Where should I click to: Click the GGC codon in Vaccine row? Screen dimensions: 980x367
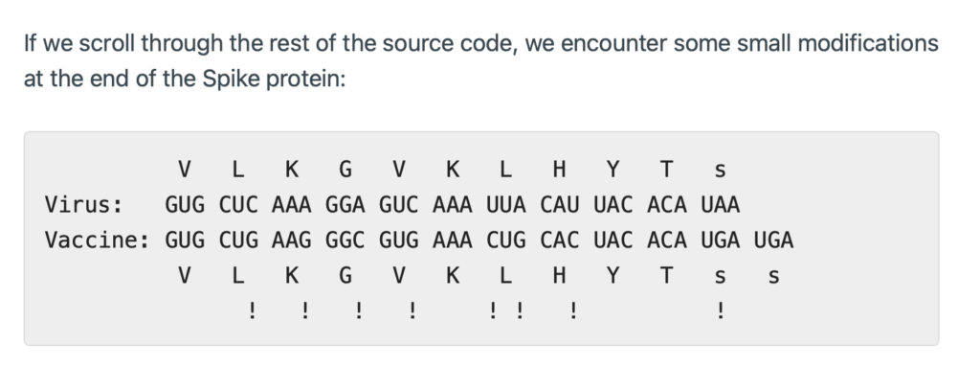click(345, 240)
